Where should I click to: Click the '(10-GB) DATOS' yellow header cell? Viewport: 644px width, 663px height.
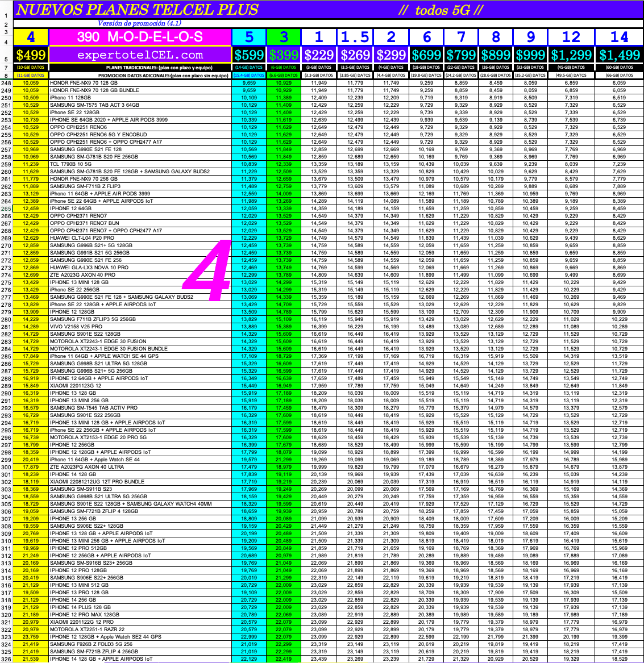pos(31,68)
